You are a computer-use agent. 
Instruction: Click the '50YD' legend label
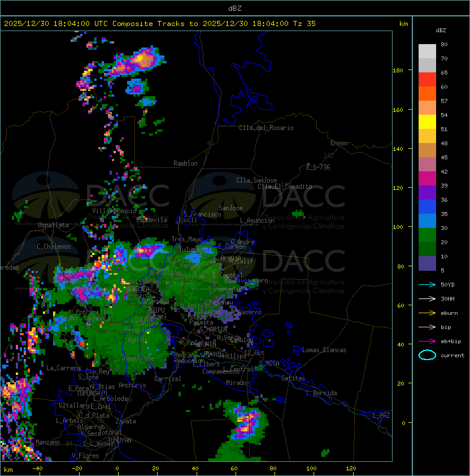coord(447,285)
